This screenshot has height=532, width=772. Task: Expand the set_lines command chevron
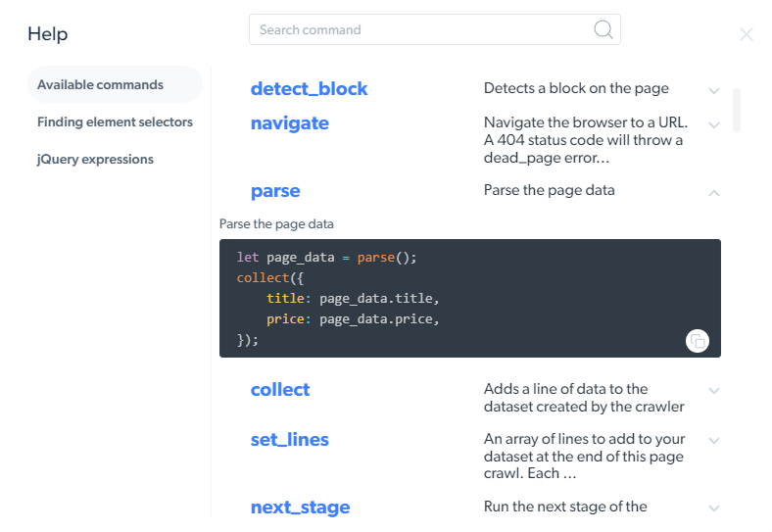click(x=714, y=441)
